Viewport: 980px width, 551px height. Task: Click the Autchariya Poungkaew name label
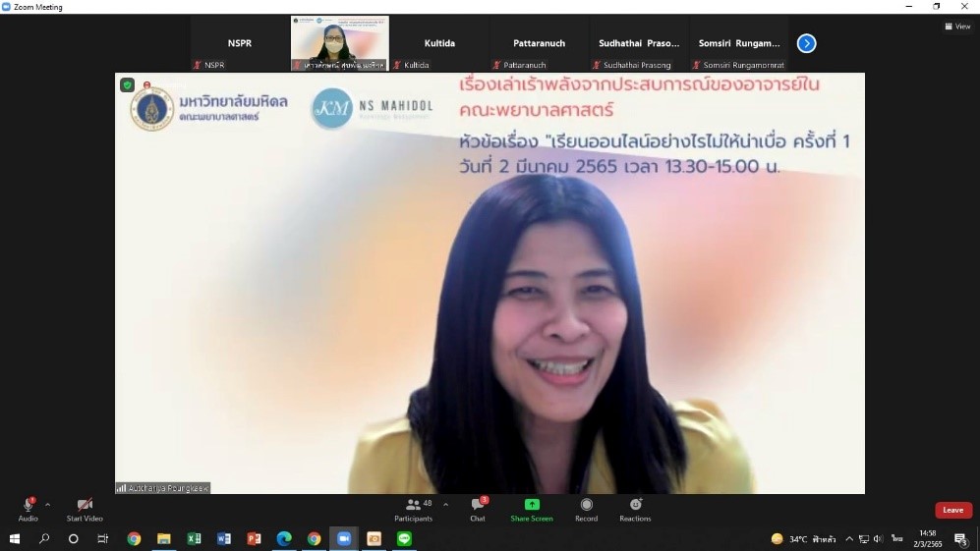point(162,488)
